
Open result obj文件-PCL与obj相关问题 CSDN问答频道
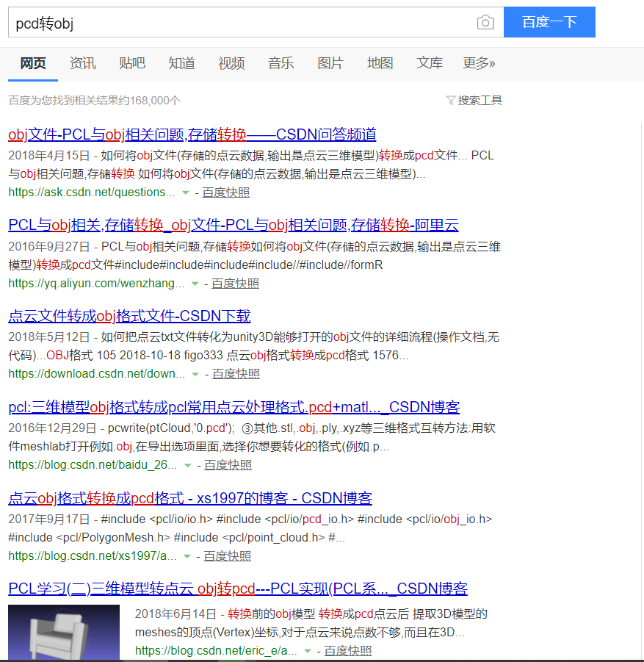(x=192, y=134)
